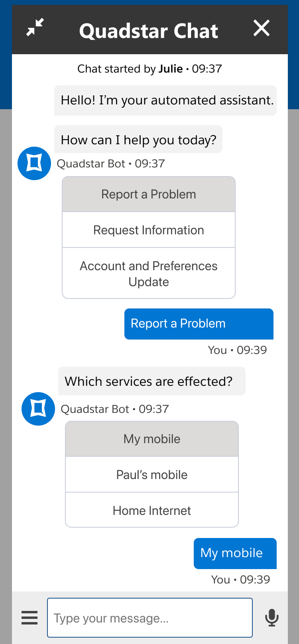Click the 'Which services are effected?' message
The image size is (299, 644).
point(151,381)
